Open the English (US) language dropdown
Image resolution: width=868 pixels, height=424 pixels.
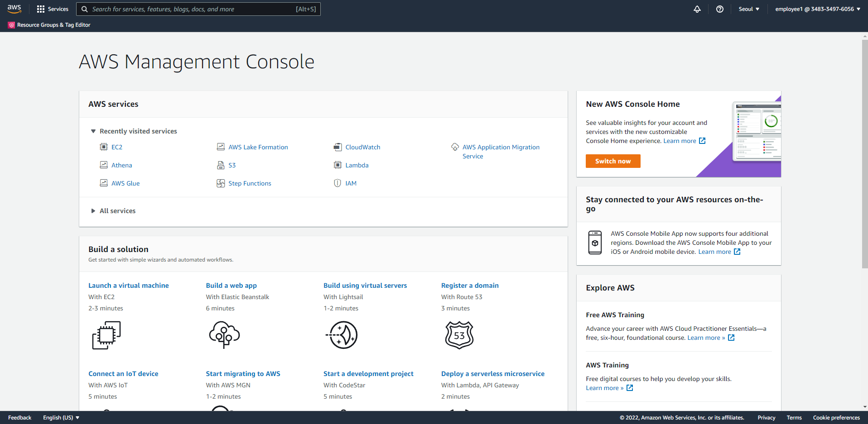[x=61, y=418]
